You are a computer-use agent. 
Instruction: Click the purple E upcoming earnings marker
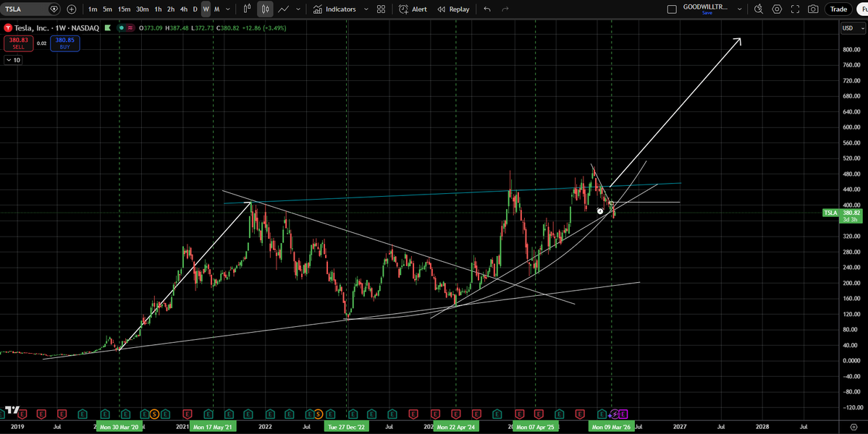click(x=623, y=414)
